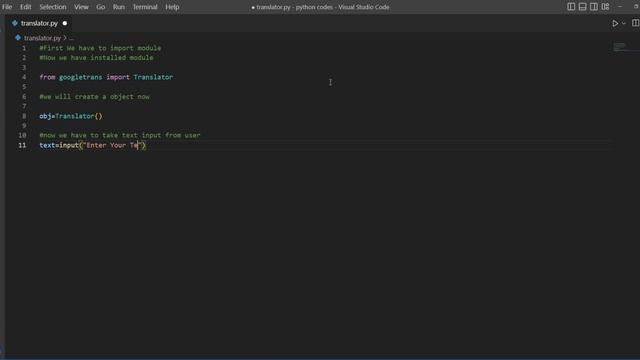Click the 'from' keyword on line 4
Image resolution: width=640 pixels, height=360 pixels.
pyautogui.click(x=47, y=77)
